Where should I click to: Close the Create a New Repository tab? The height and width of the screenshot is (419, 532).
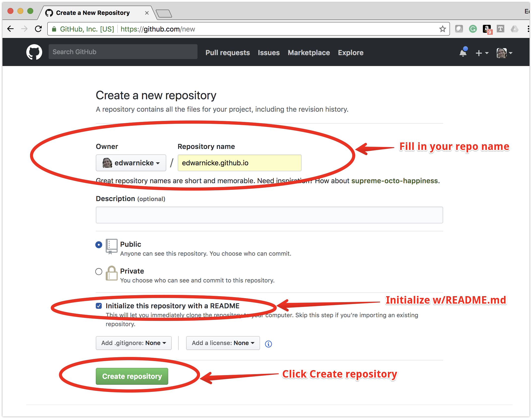(x=147, y=13)
